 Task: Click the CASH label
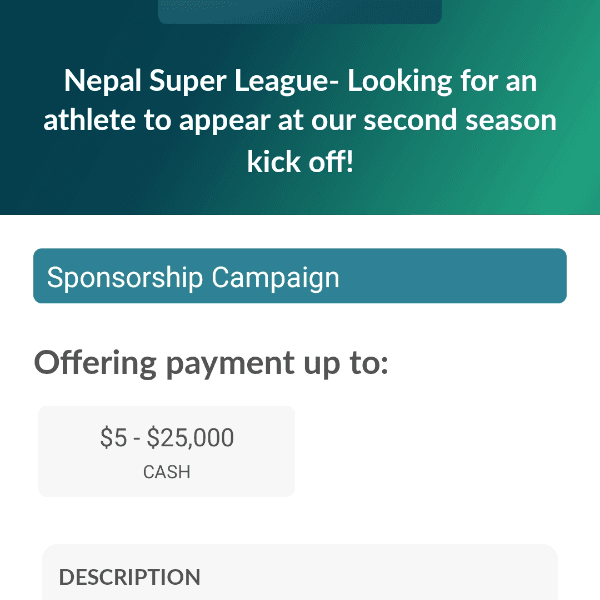(x=167, y=472)
